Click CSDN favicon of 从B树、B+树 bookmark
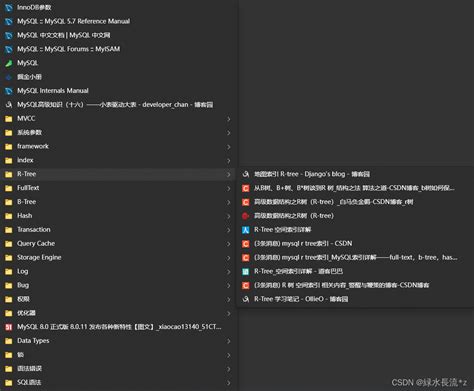Viewport: 474px width, 391px height. point(246,188)
